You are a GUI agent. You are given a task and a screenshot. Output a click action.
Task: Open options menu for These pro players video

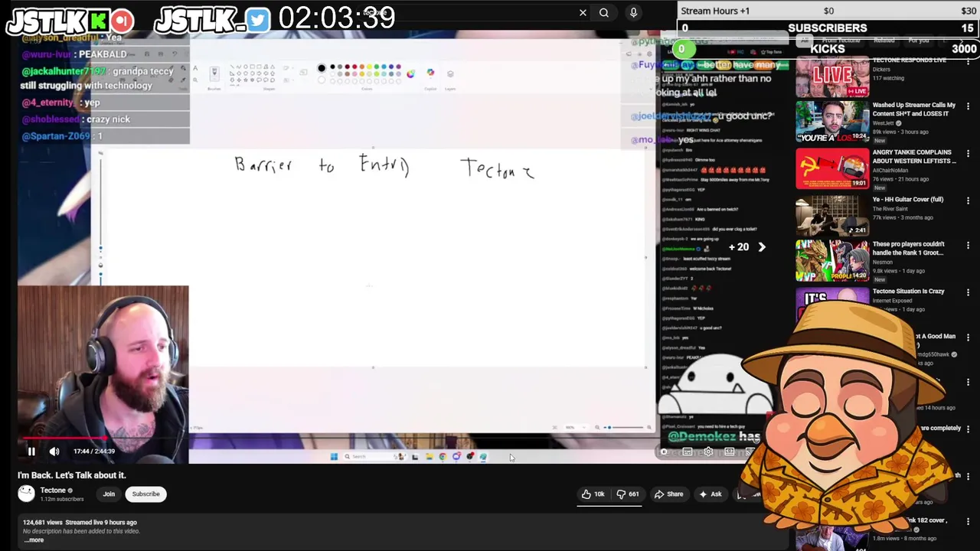pos(968,246)
